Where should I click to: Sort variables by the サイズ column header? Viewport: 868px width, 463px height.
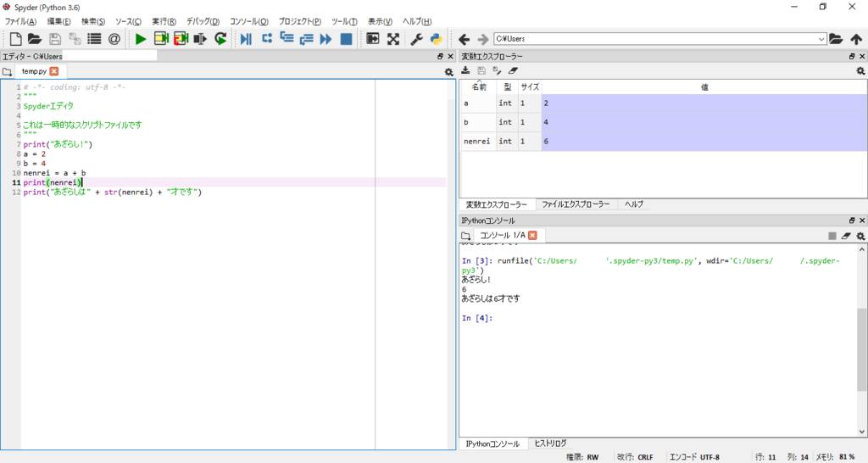(530, 87)
